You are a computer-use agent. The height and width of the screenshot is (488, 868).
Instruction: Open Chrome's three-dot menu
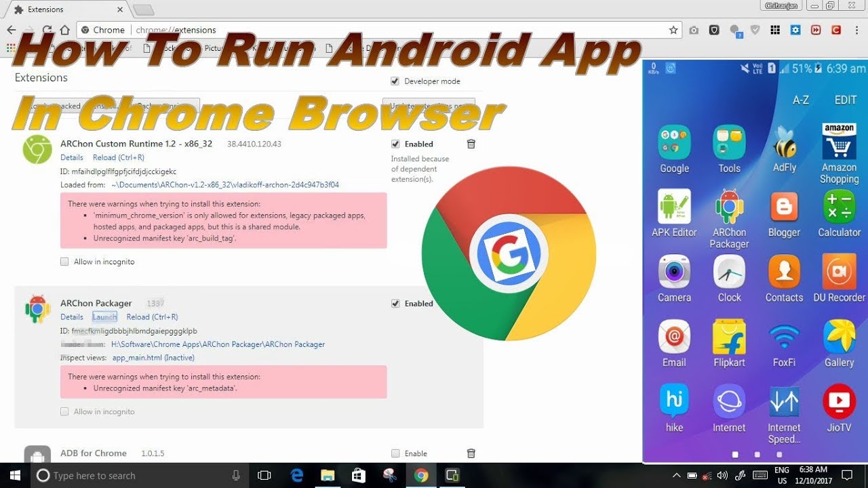pos(856,30)
